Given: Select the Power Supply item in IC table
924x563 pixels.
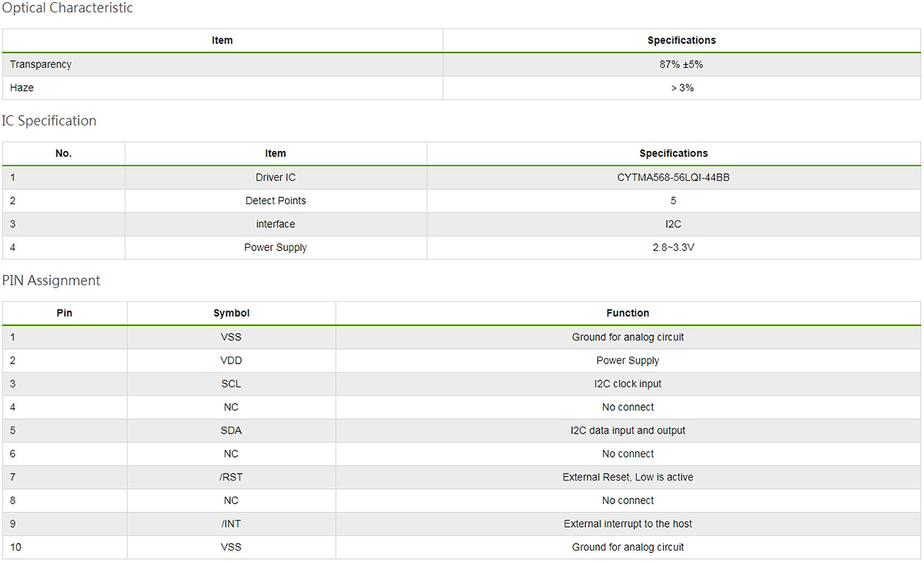Looking at the screenshot, I should pos(275,247).
